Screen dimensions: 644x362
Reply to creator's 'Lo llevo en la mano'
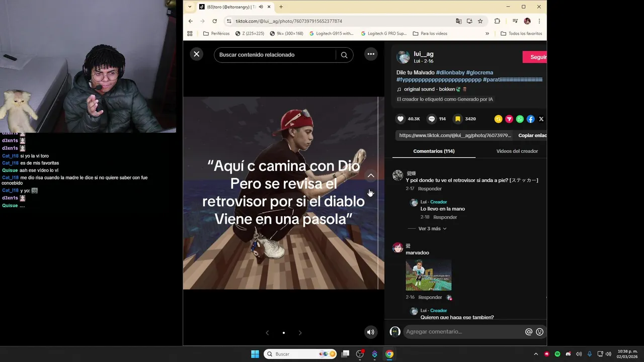click(x=445, y=217)
